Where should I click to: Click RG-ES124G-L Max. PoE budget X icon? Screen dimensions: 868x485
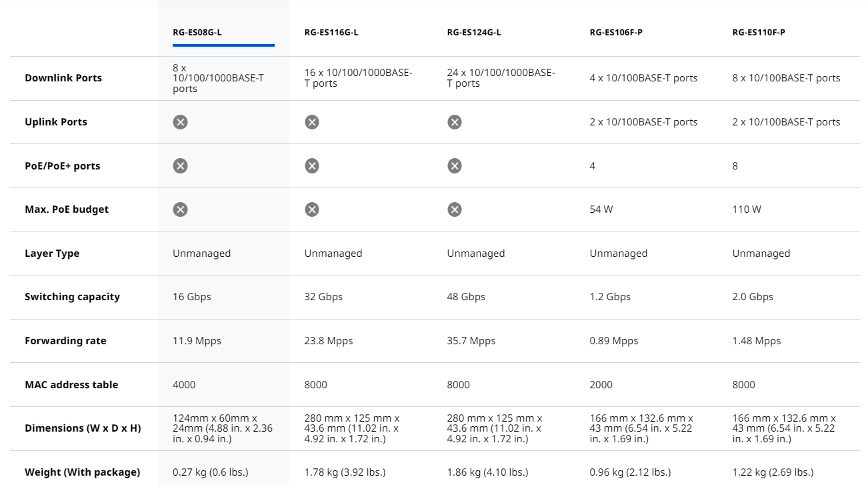click(455, 209)
